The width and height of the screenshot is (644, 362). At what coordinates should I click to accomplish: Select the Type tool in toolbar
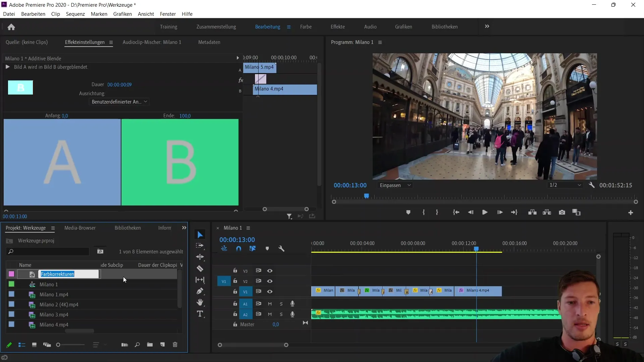[200, 313]
